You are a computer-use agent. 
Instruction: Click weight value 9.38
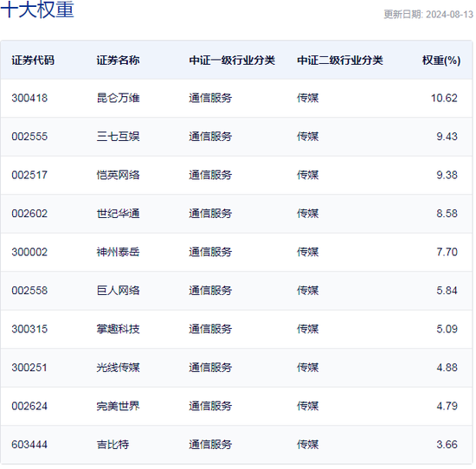pos(447,175)
